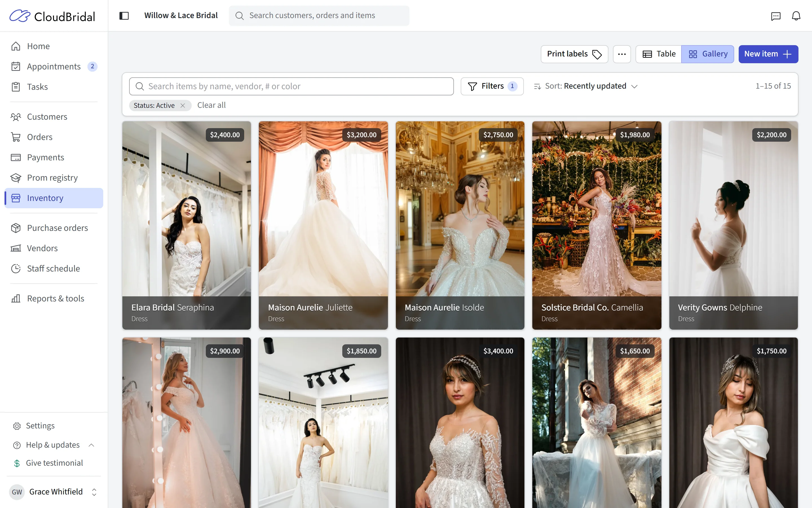Open Reports & tools
812x508 pixels.
click(54, 298)
